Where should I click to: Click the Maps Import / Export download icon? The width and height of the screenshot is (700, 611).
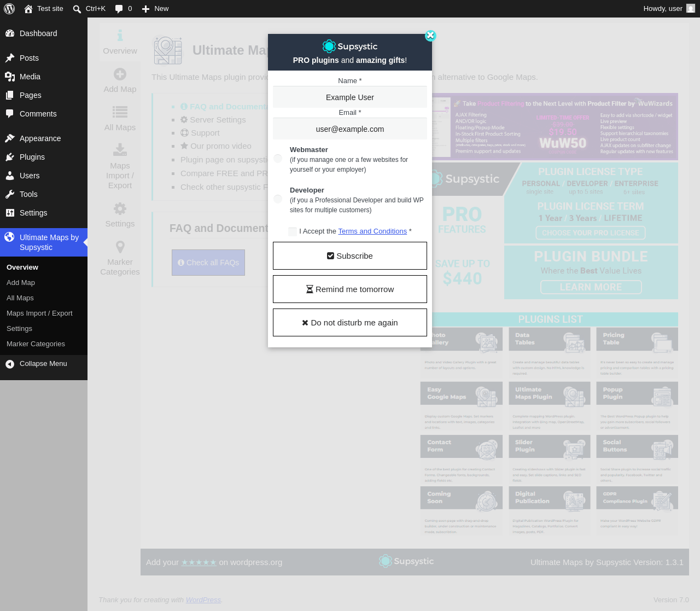click(120, 149)
